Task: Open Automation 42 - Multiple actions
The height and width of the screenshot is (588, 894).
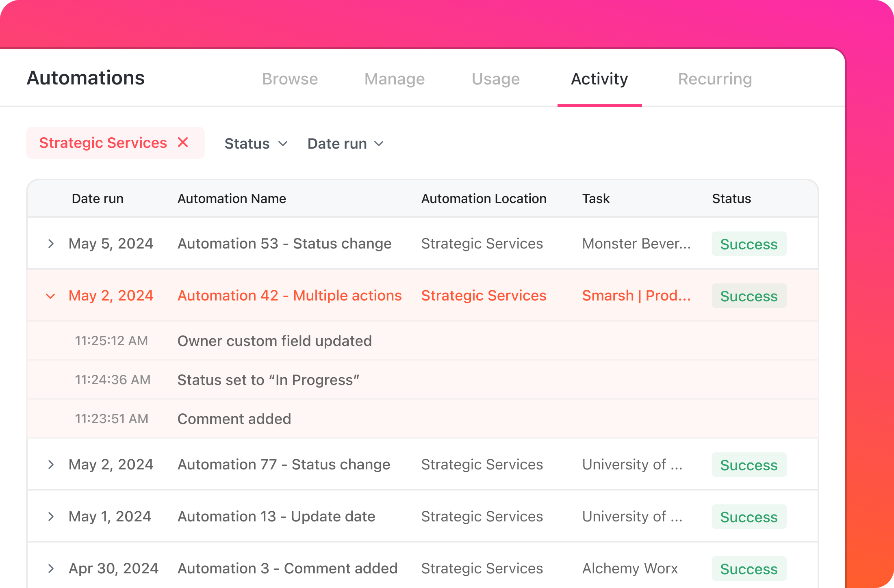Action: click(289, 296)
